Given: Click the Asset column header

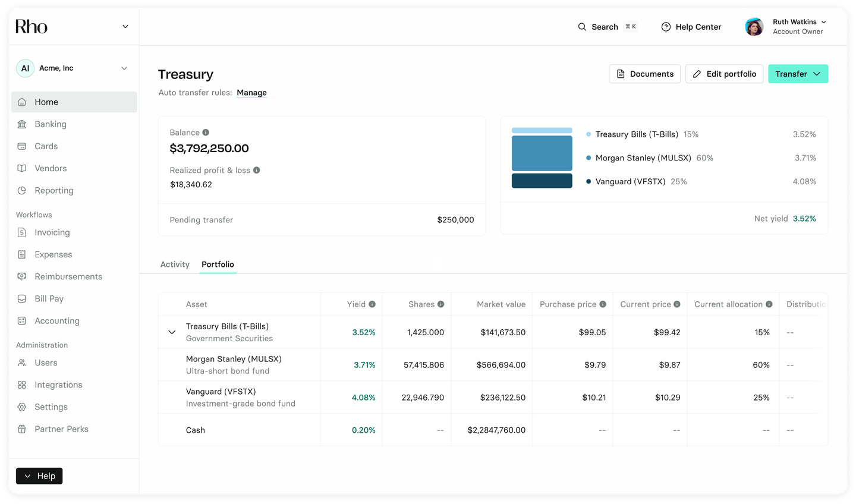Looking at the screenshot, I should 197,304.
